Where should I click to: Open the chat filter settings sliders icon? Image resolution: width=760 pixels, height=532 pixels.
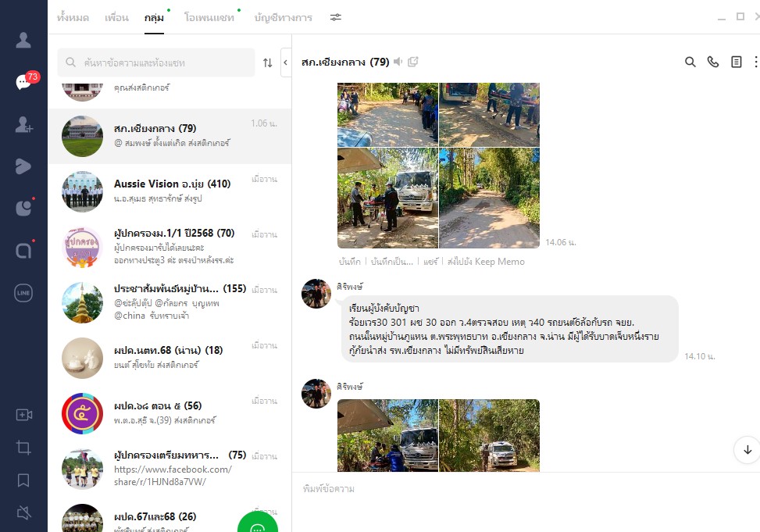coord(335,17)
